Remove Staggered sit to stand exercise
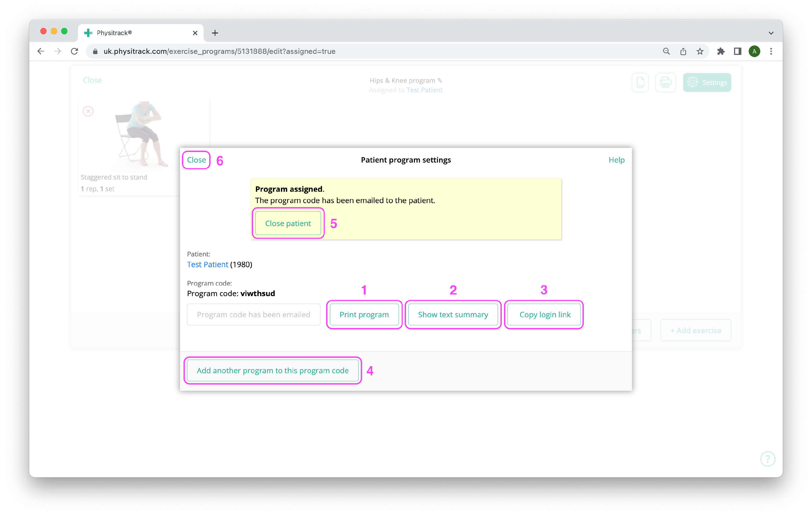Image resolution: width=812 pixels, height=516 pixels. [x=88, y=111]
